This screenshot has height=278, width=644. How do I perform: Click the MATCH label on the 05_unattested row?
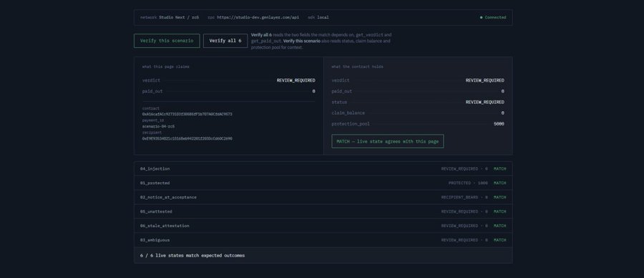point(500,211)
